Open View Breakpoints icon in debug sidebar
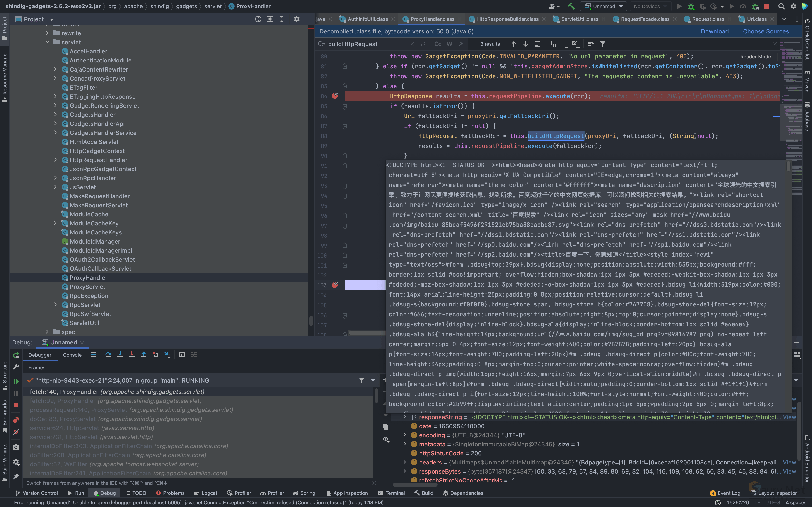This screenshot has height=507, width=812. (16, 420)
